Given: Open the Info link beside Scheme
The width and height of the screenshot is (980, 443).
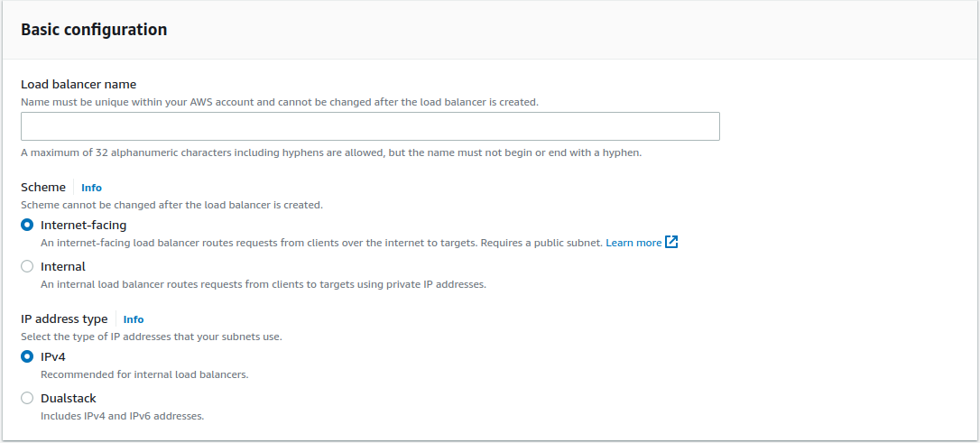Looking at the screenshot, I should (91, 188).
